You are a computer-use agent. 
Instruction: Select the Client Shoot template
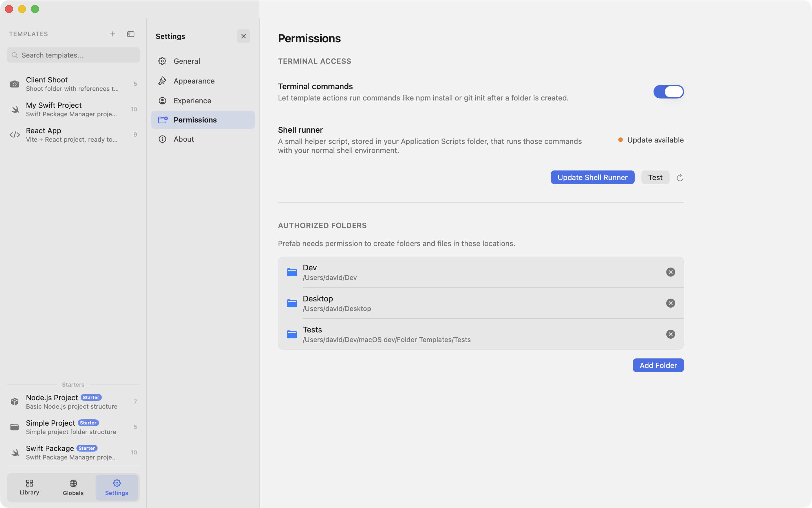click(x=73, y=84)
